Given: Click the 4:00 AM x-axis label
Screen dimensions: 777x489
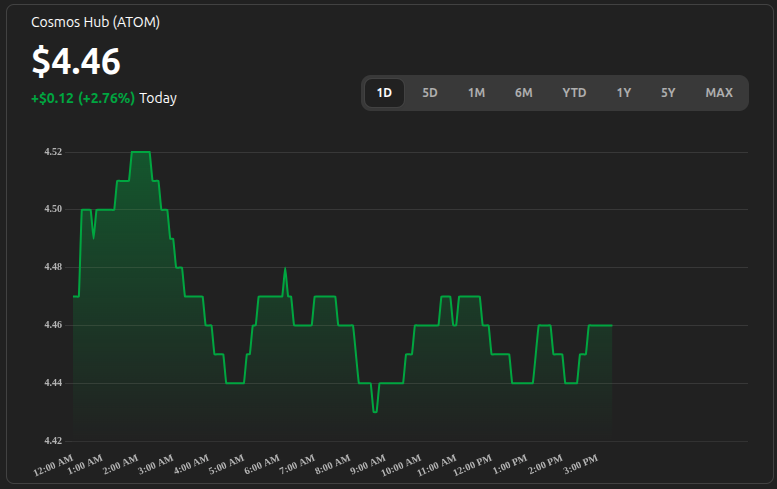Looking at the screenshot, I should 191,464.
